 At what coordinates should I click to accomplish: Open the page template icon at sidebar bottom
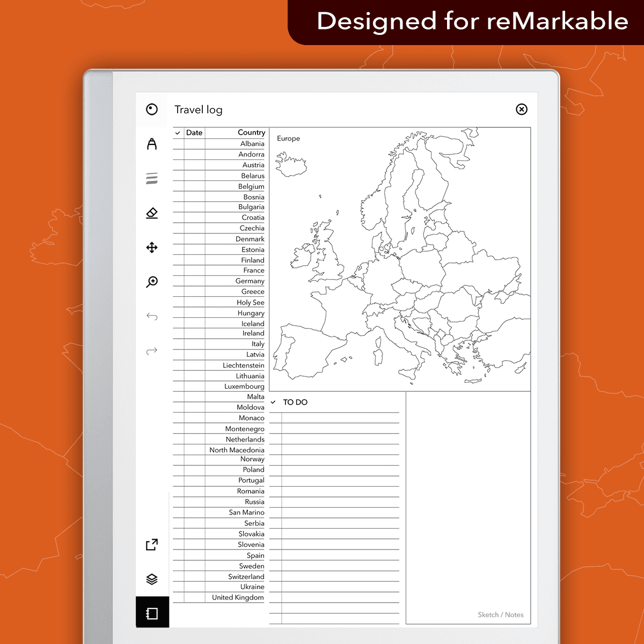click(x=152, y=612)
